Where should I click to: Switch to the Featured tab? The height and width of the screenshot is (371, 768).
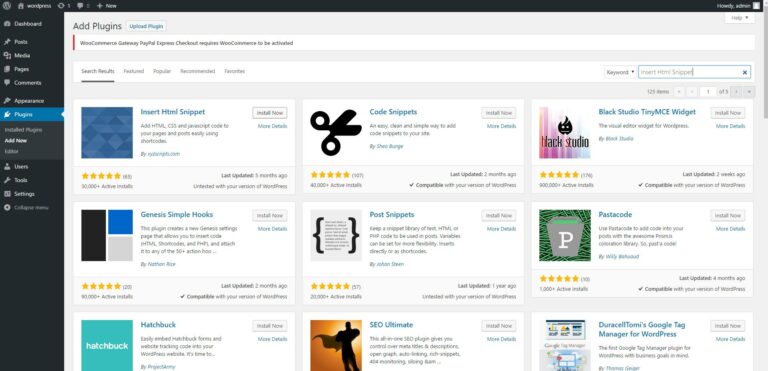click(134, 72)
